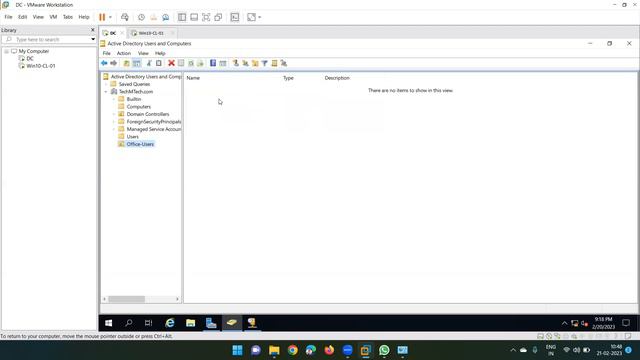Open Properties icon in AD toolbar
Screen dimensions: 640x360
point(181,63)
